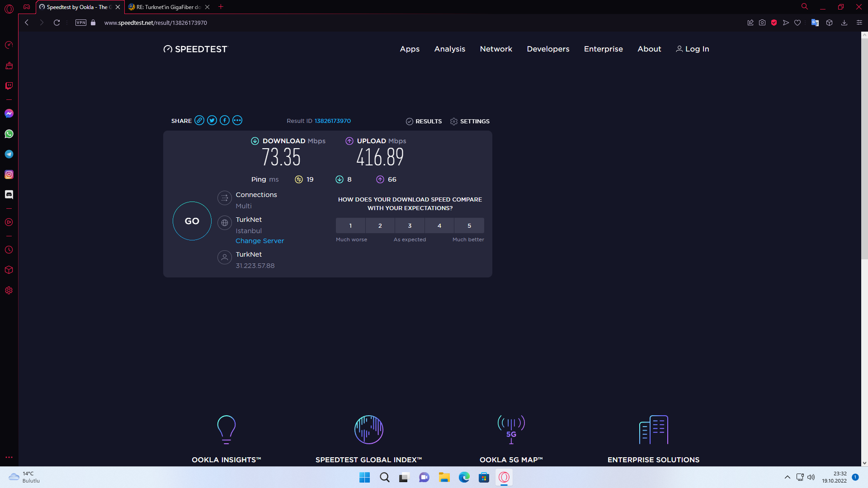
Task: Show hidden system tray icons
Action: [788, 477]
